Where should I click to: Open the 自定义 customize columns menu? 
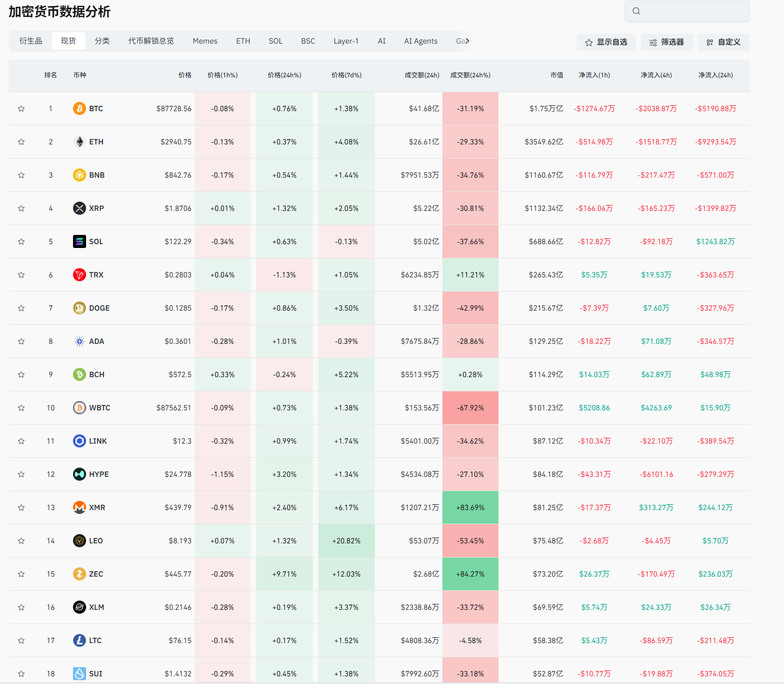click(x=723, y=42)
